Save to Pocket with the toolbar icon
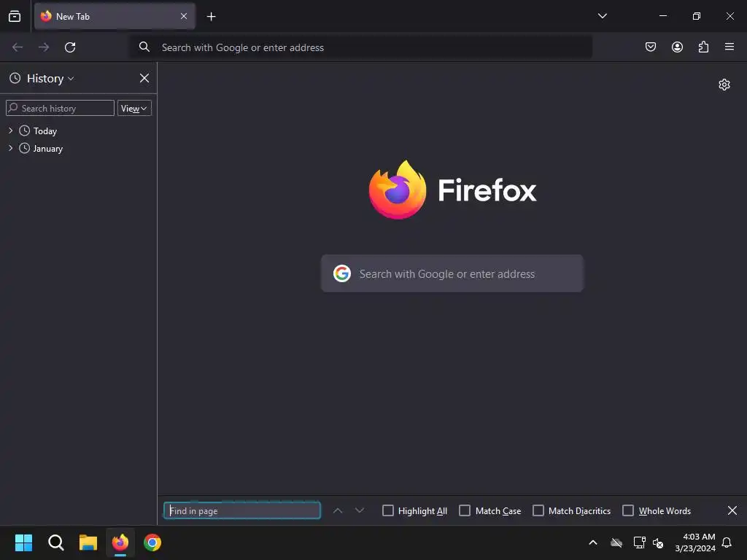 coord(650,47)
